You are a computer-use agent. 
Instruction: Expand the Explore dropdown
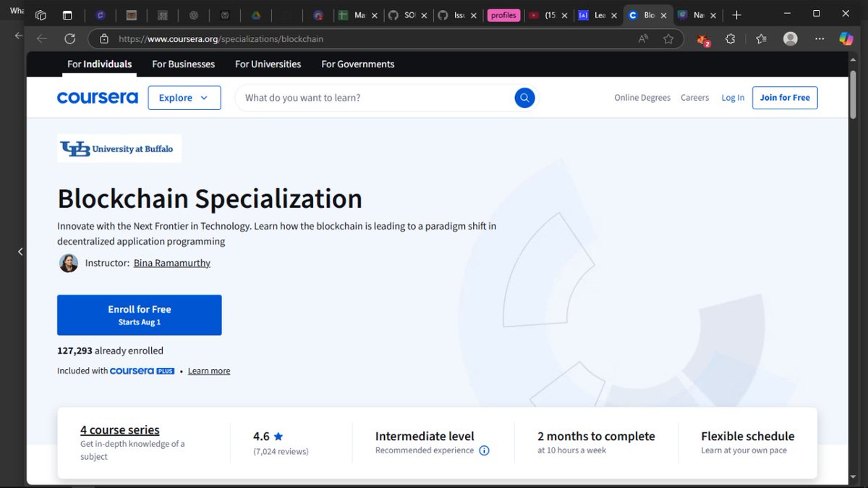184,98
